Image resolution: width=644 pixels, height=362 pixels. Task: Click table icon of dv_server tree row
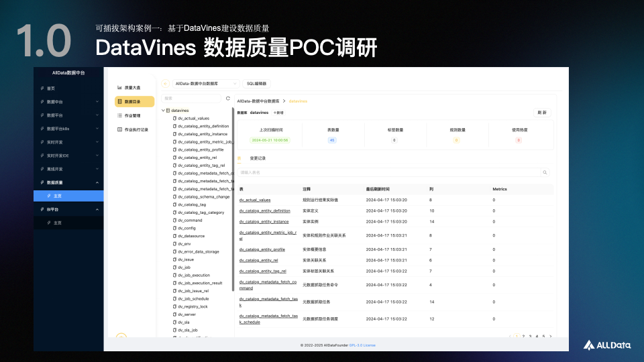[174, 314]
